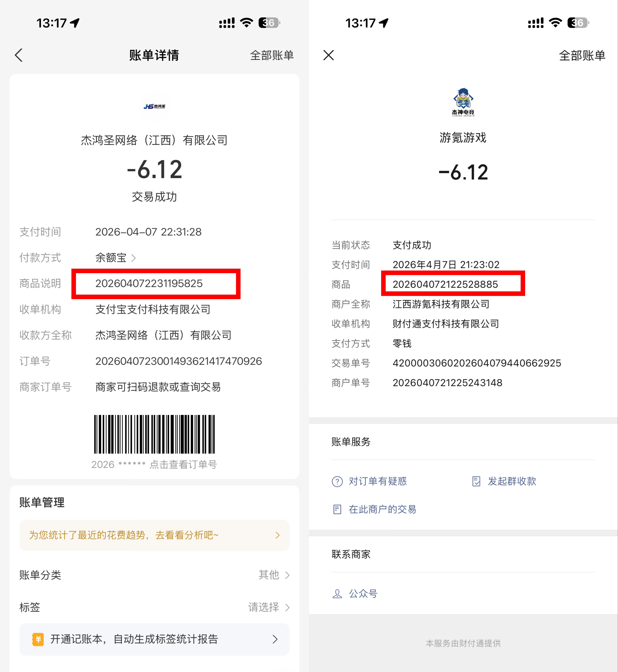Click 在此商户的交易 link
Image resolution: width=618 pixels, height=672 pixels.
pyautogui.click(x=382, y=509)
